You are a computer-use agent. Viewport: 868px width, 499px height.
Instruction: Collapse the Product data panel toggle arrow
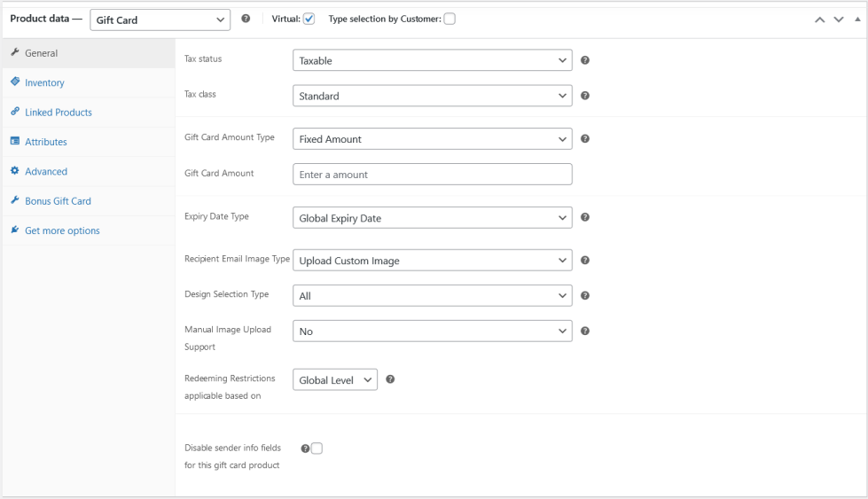(x=856, y=20)
